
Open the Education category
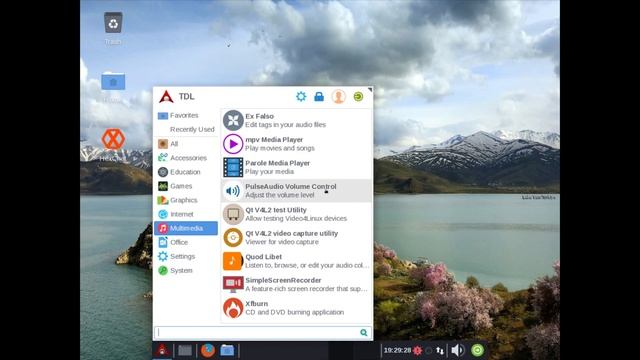point(186,172)
